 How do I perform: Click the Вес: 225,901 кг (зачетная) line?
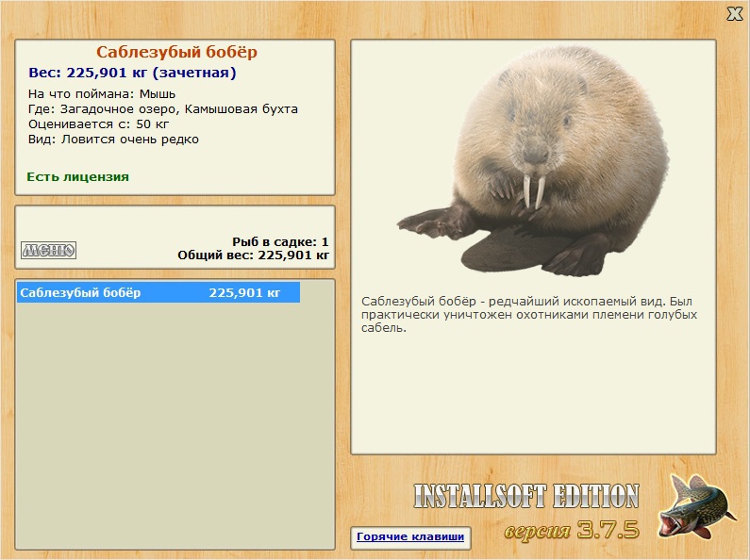coord(132,73)
